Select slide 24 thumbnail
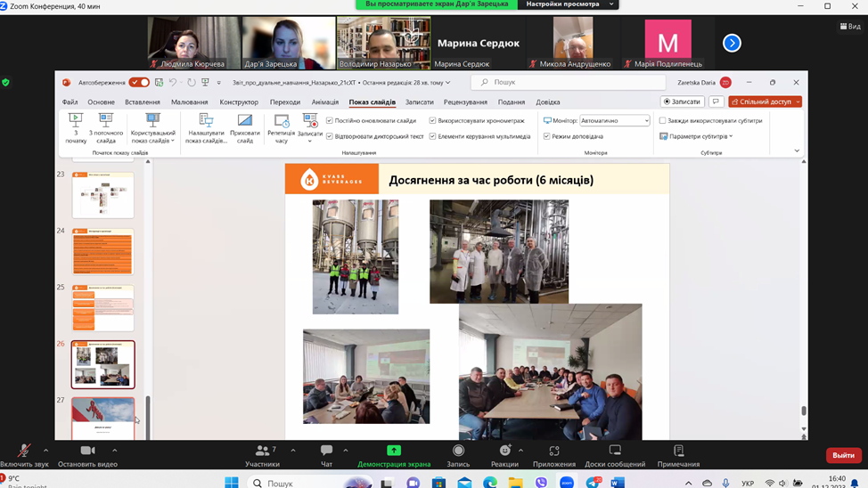 (x=103, y=252)
